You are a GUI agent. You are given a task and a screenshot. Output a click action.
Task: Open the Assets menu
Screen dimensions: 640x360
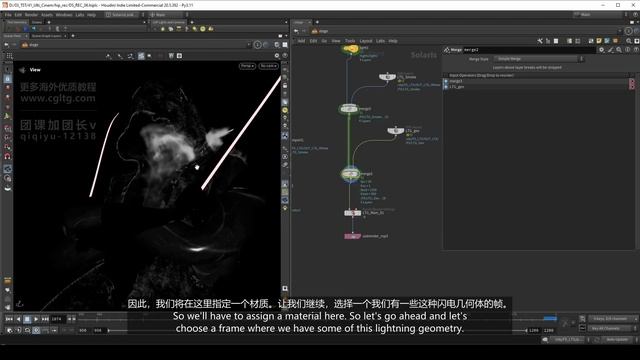tap(47, 15)
